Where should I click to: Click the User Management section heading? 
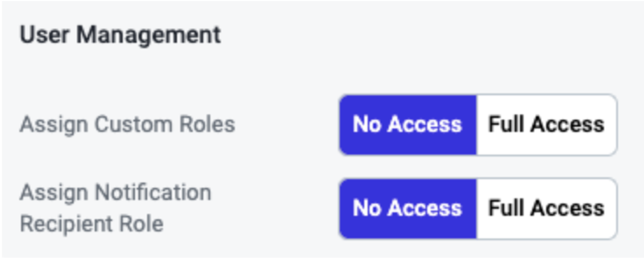point(120,35)
